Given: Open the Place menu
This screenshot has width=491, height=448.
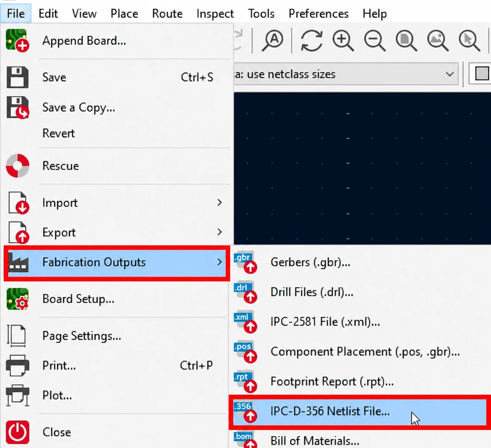Looking at the screenshot, I should point(124,13).
